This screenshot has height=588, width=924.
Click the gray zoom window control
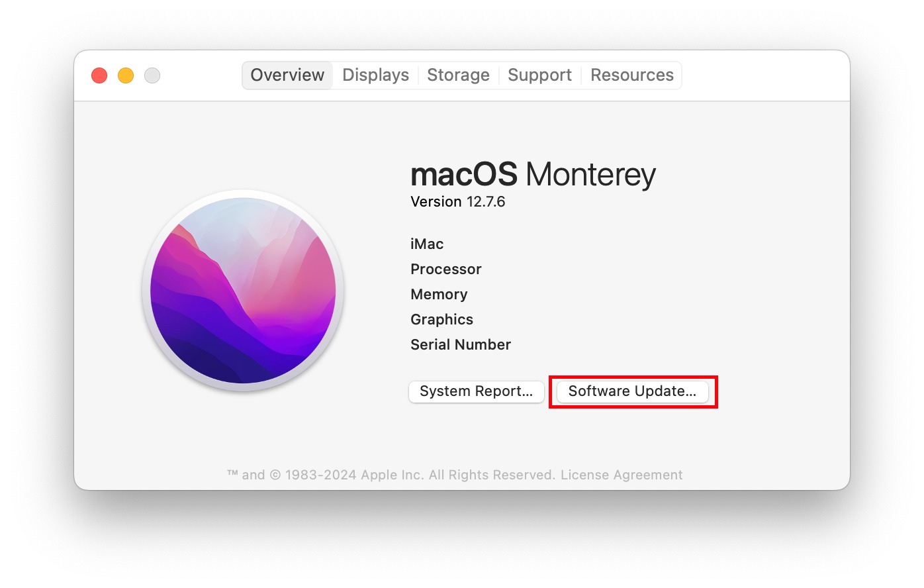coord(152,75)
